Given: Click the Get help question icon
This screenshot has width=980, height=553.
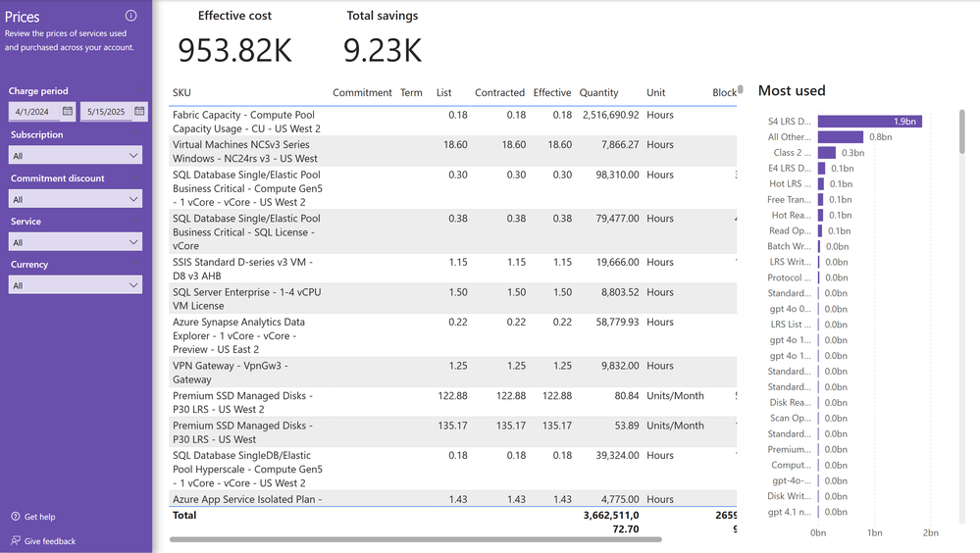Looking at the screenshot, I should pyautogui.click(x=16, y=516).
